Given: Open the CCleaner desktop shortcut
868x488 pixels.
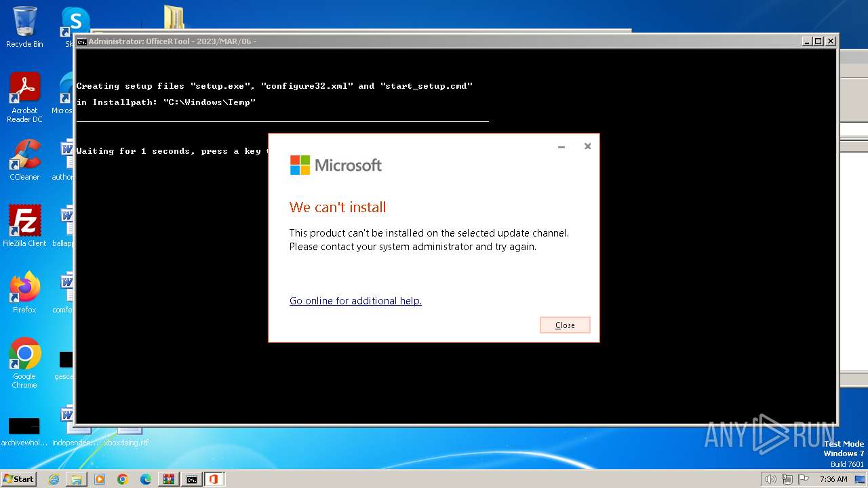Looking at the screenshot, I should point(24,160).
